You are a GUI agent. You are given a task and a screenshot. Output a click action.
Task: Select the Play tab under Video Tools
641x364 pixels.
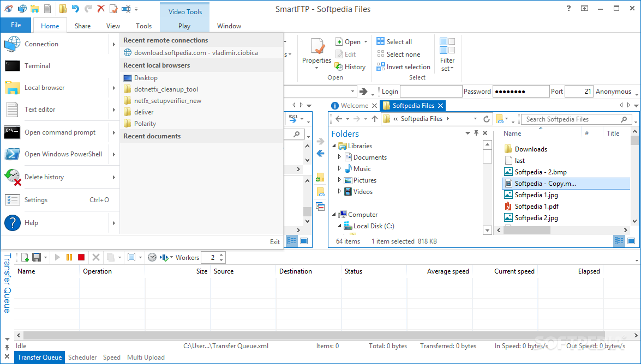pyautogui.click(x=184, y=26)
